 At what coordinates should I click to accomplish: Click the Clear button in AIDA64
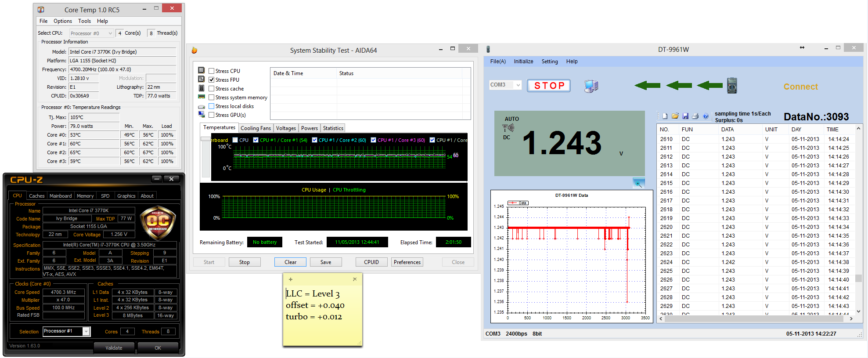[x=290, y=262]
